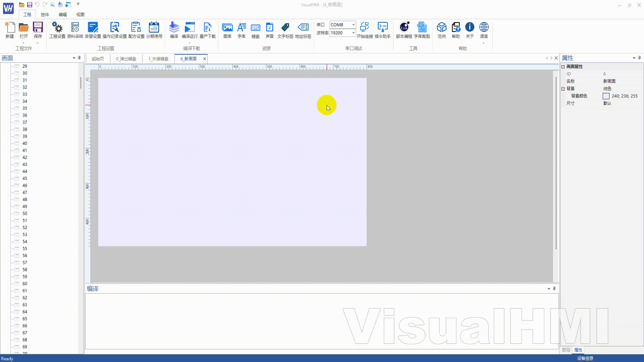Viewport: 644px width, 362px height.
Task: Open the 波特率 19200 baud rate dropdown
Action: (x=353, y=33)
